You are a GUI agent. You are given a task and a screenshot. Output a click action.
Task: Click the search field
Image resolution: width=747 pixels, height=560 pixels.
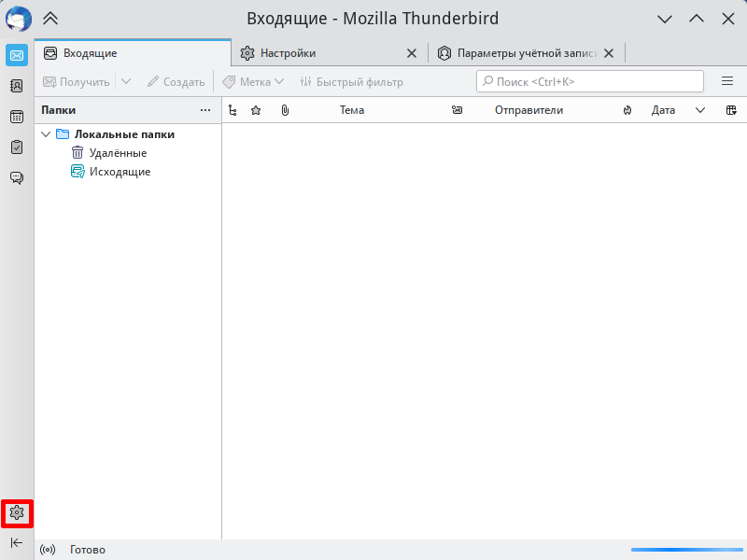tap(590, 81)
